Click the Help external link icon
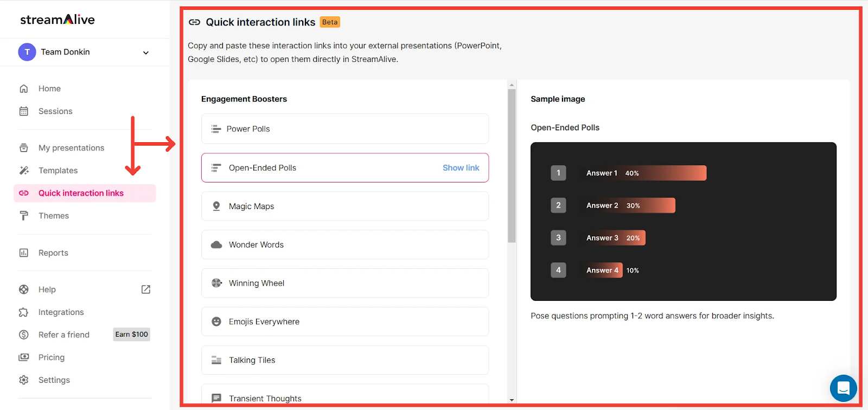Screen dimensions: 868x410 [x=146, y=289]
